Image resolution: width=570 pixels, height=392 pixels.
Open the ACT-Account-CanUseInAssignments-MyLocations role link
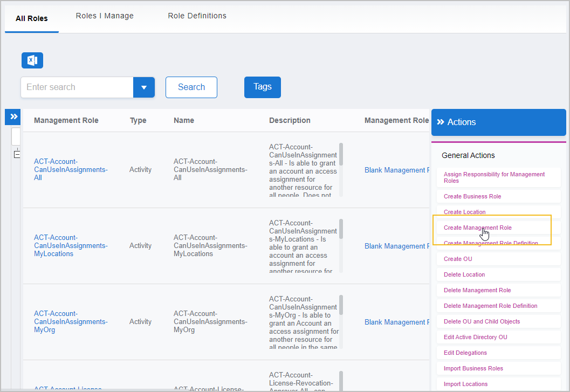click(x=71, y=245)
